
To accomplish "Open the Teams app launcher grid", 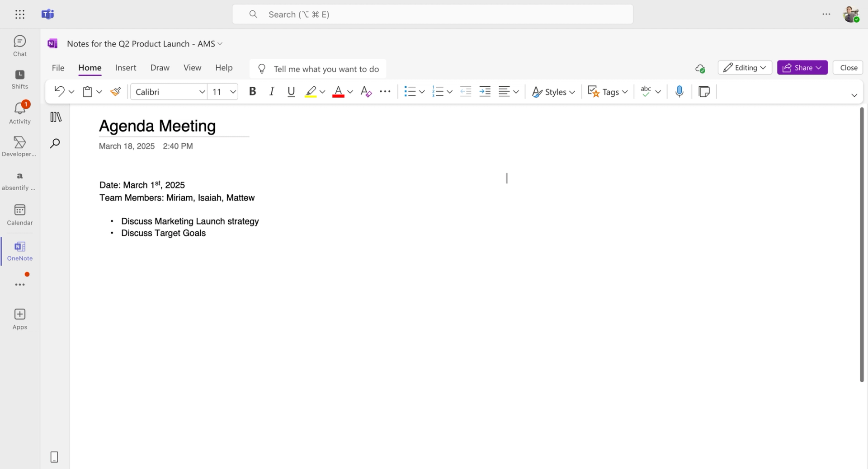I will [20, 14].
